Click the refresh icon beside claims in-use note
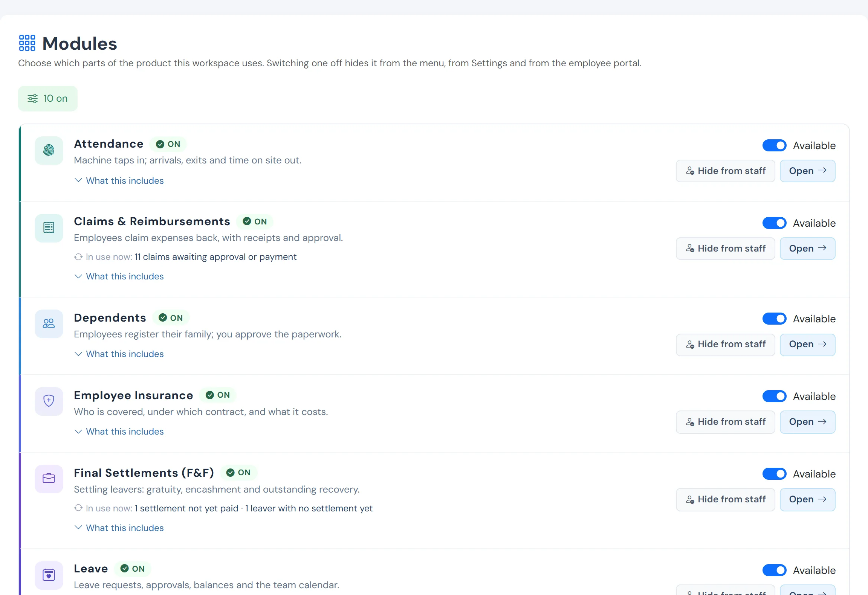This screenshot has width=868, height=595. coord(78,257)
